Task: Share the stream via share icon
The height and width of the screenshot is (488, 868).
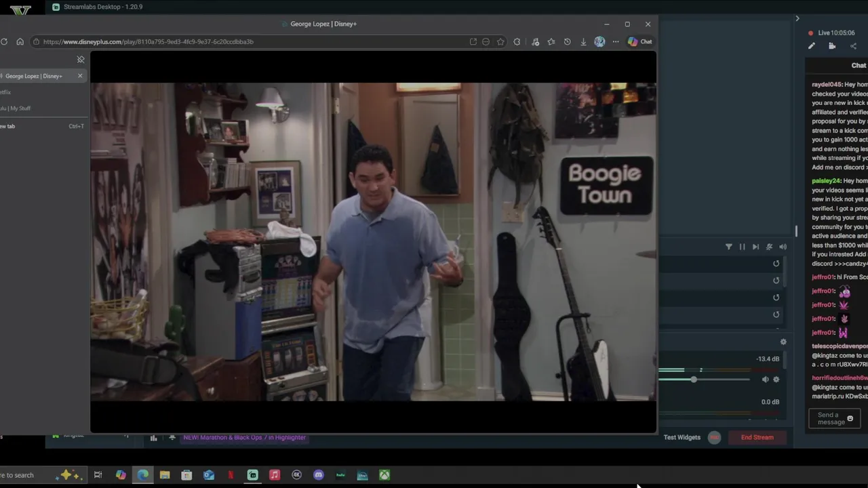Action: point(853,46)
